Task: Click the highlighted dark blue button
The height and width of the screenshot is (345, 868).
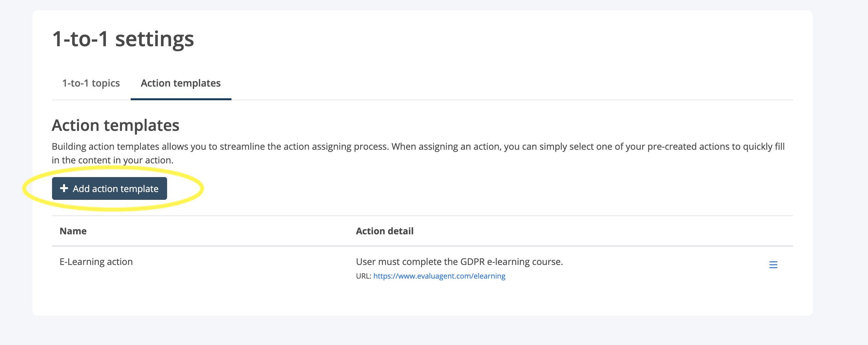Action: 110,188
